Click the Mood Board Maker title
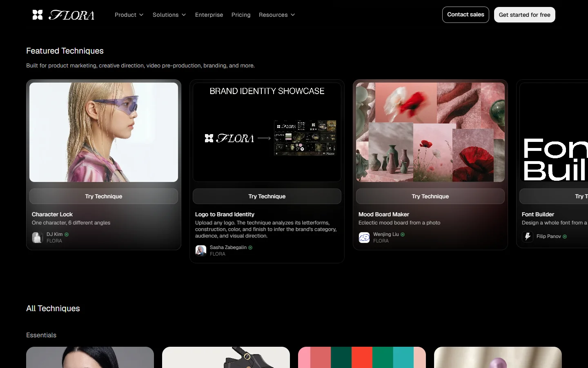This screenshot has height=368, width=588. tap(384, 214)
